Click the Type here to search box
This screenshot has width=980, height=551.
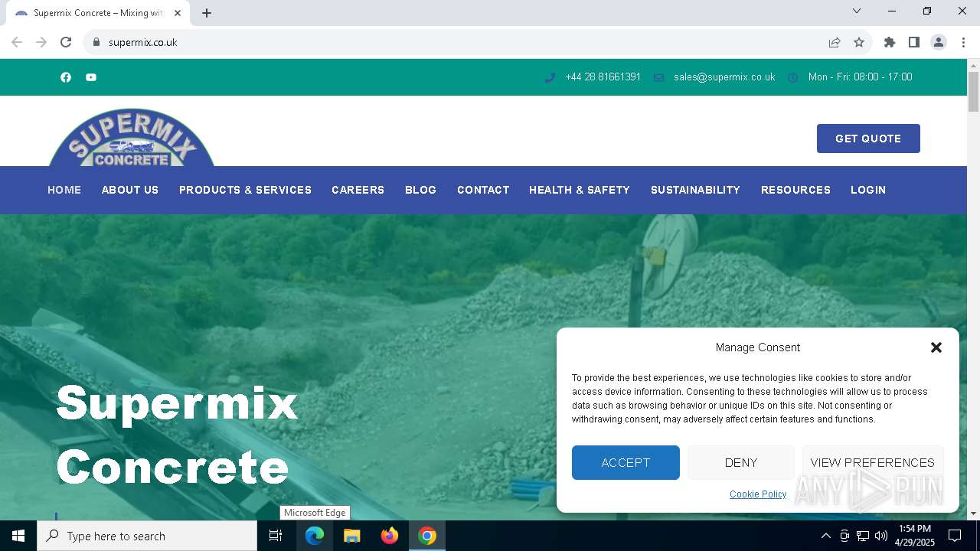click(x=147, y=536)
